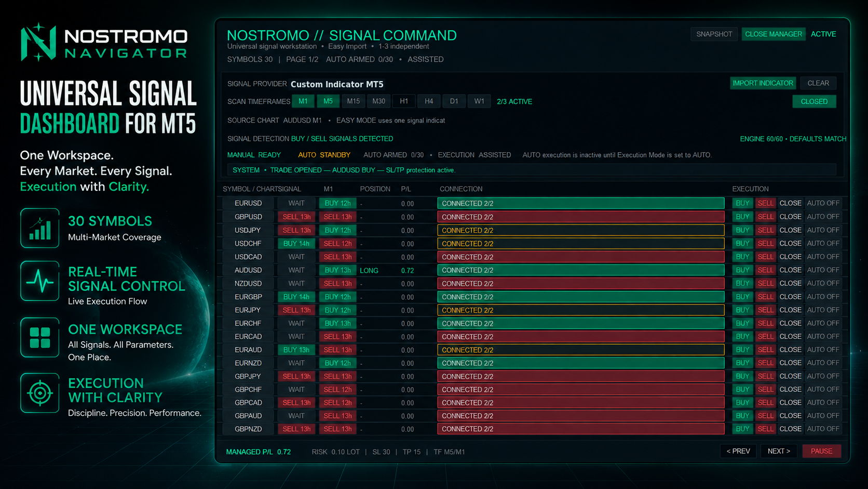Click BUY for GBPJPY
868x489 pixels.
[742, 376]
